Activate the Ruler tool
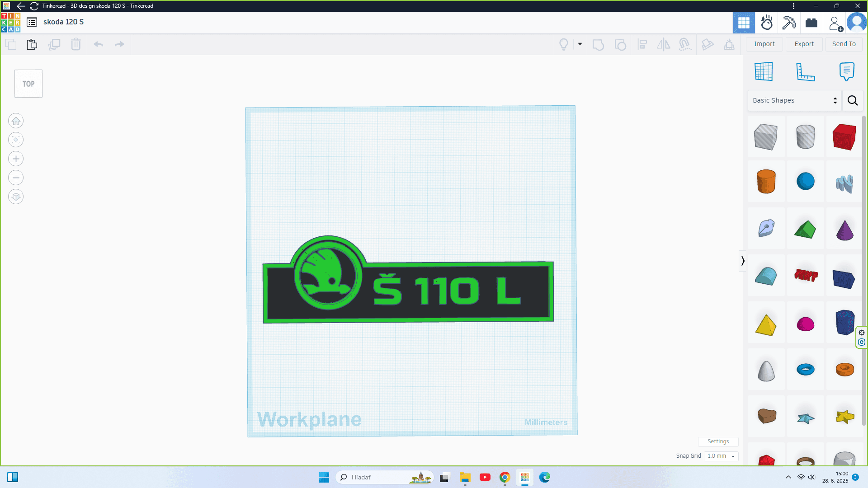Viewport: 868px width, 488px height. coord(805,72)
